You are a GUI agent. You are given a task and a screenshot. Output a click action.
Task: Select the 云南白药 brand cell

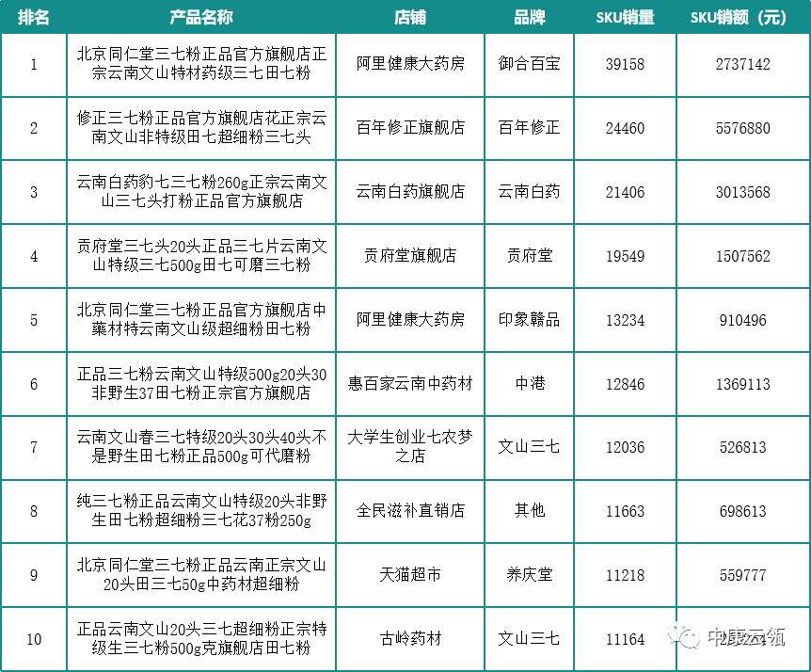click(x=529, y=191)
